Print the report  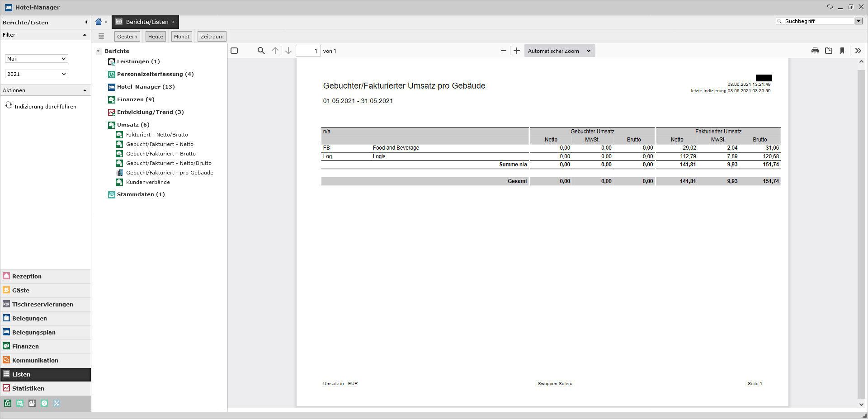[815, 51]
